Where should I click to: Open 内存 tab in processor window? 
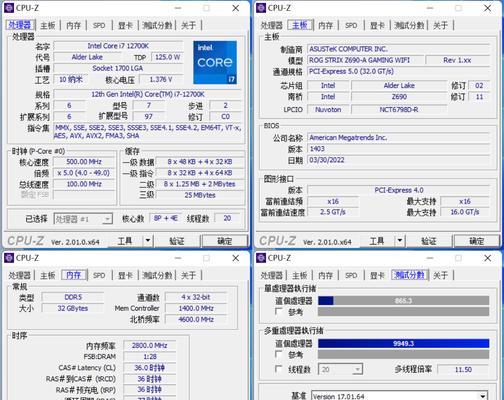click(73, 25)
